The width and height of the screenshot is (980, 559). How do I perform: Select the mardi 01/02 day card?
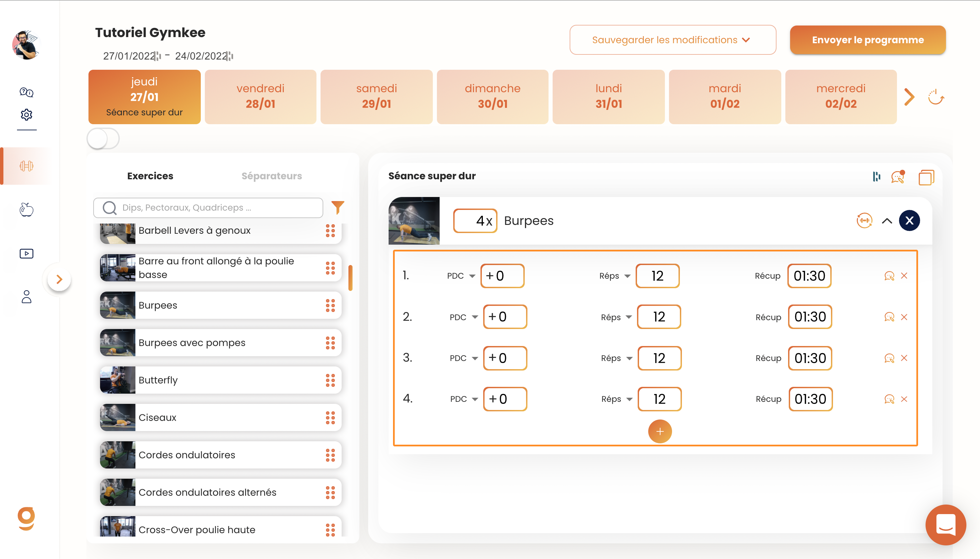coord(725,97)
